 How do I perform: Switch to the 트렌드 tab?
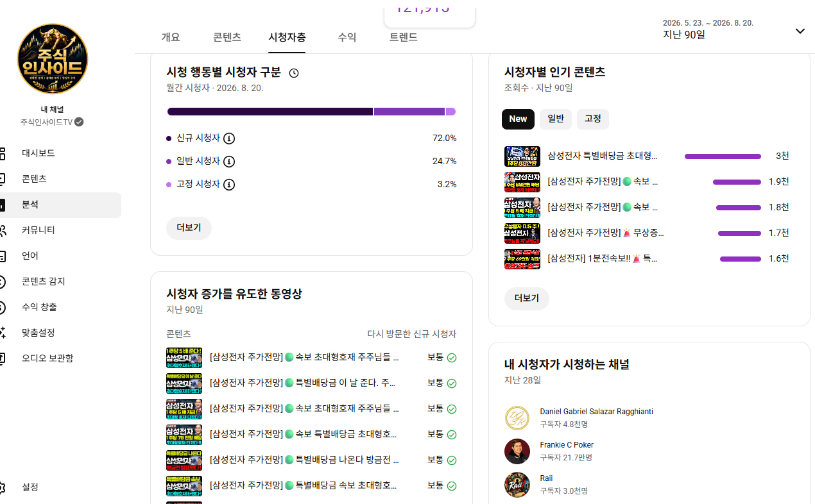(404, 37)
